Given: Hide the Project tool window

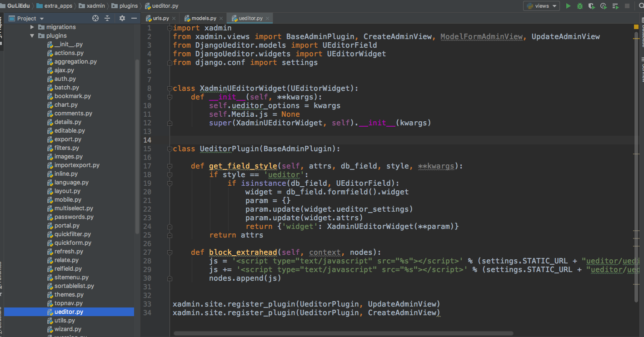Looking at the screenshot, I should click(x=134, y=18).
